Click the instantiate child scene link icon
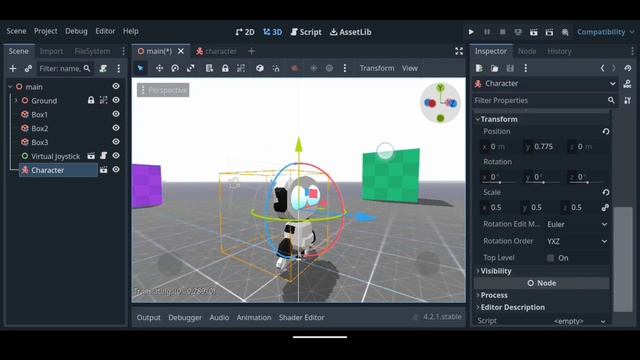 pos(28,68)
